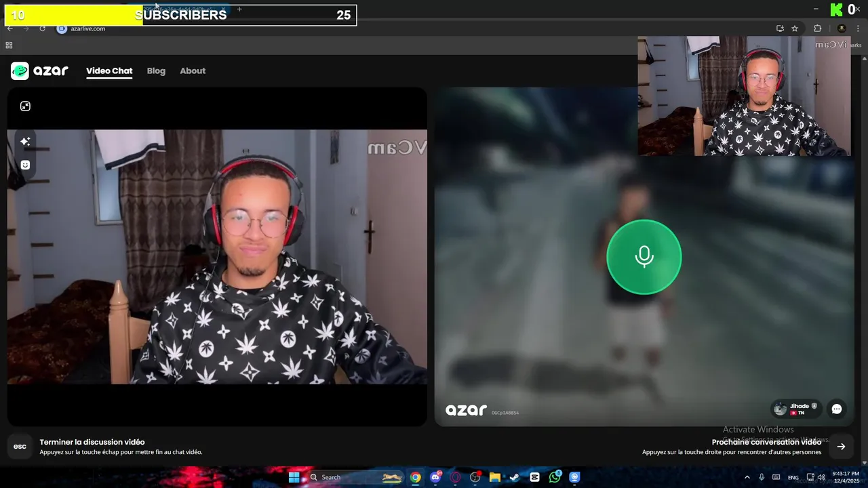Open WhatsApp from the taskbar
868x488 pixels.
[555, 477]
